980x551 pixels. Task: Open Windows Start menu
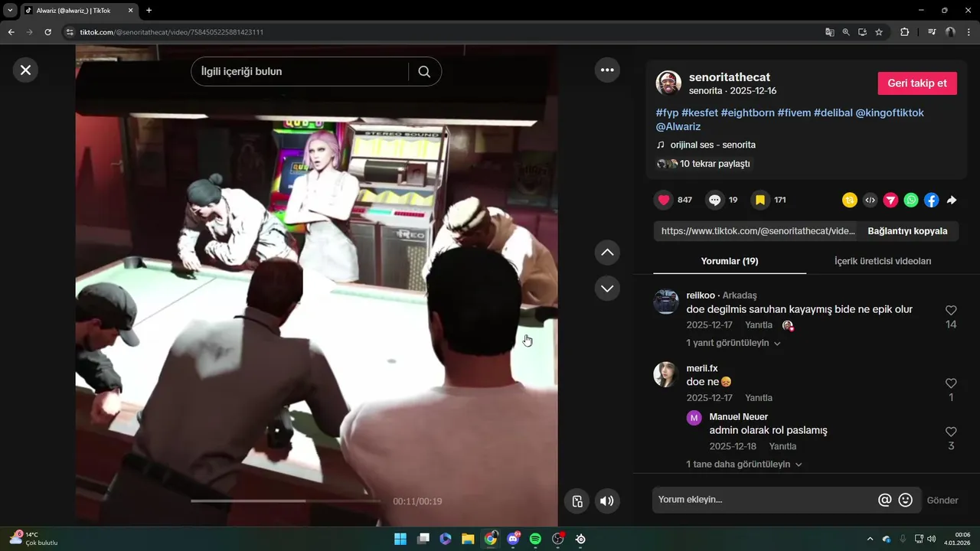400,539
